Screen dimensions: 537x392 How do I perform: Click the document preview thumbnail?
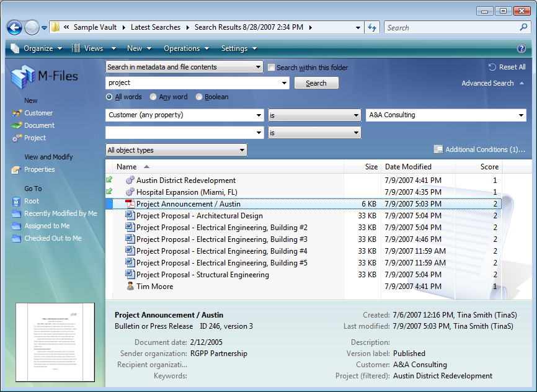point(55,342)
